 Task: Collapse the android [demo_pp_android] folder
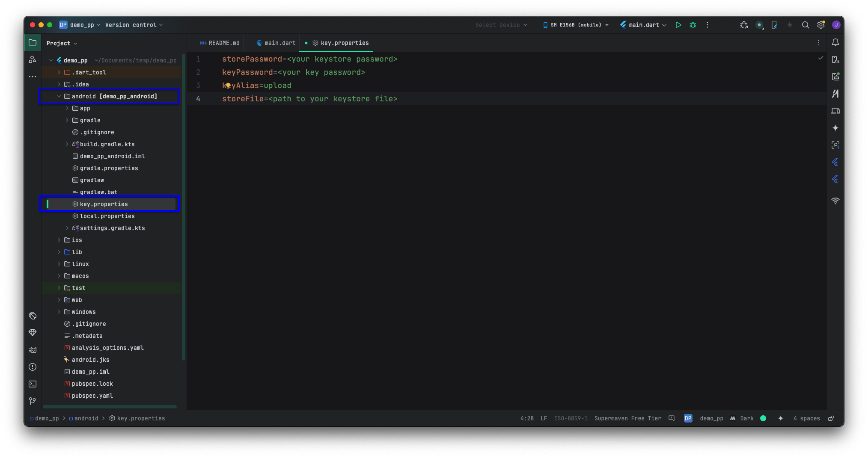[x=59, y=96]
